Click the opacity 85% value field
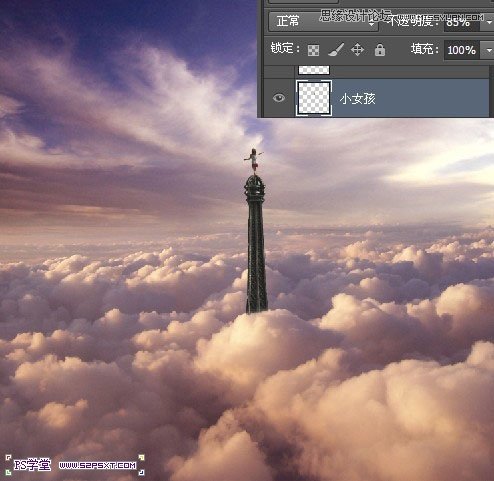Image resolution: width=494 pixels, height=481 pixels. [x=462, y=23]
